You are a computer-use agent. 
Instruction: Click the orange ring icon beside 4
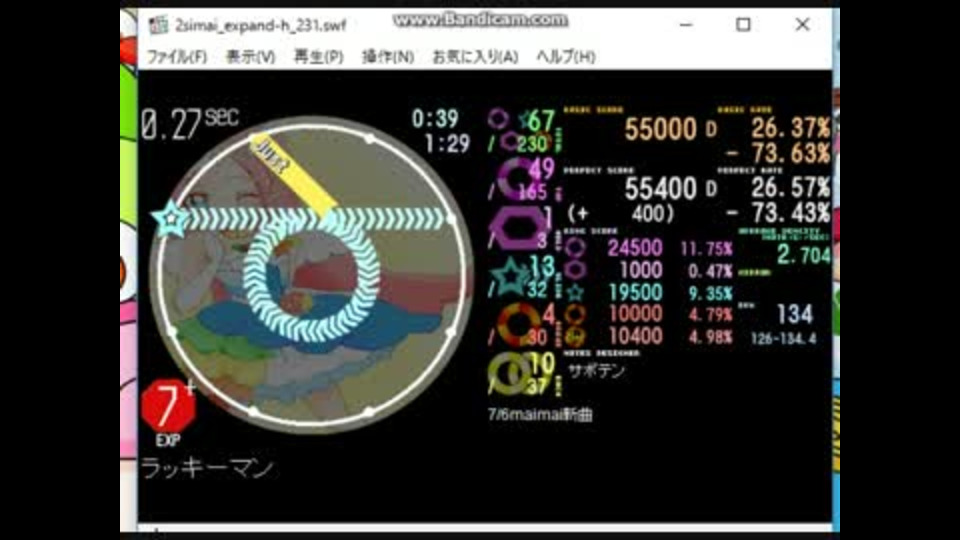coord(518,324)
